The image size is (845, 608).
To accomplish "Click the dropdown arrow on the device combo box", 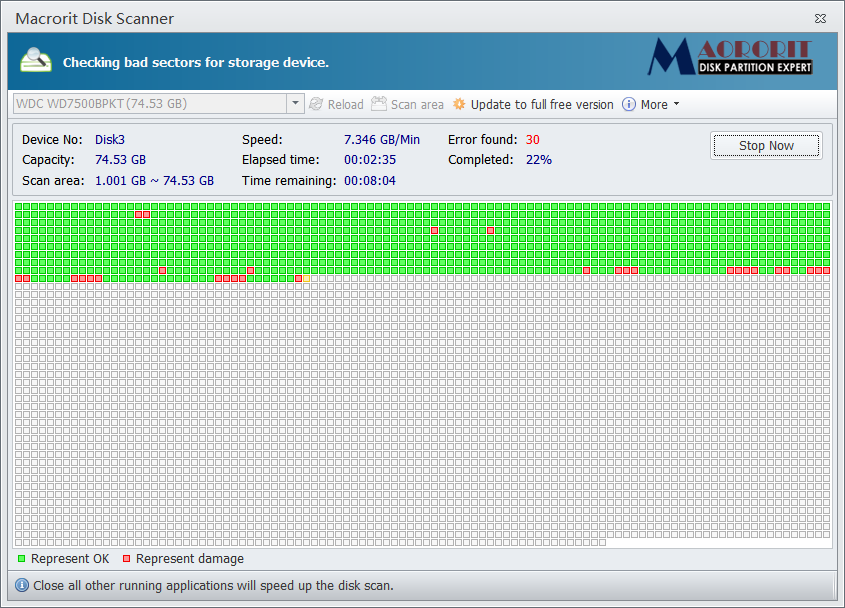I will [x=295, y=103].
